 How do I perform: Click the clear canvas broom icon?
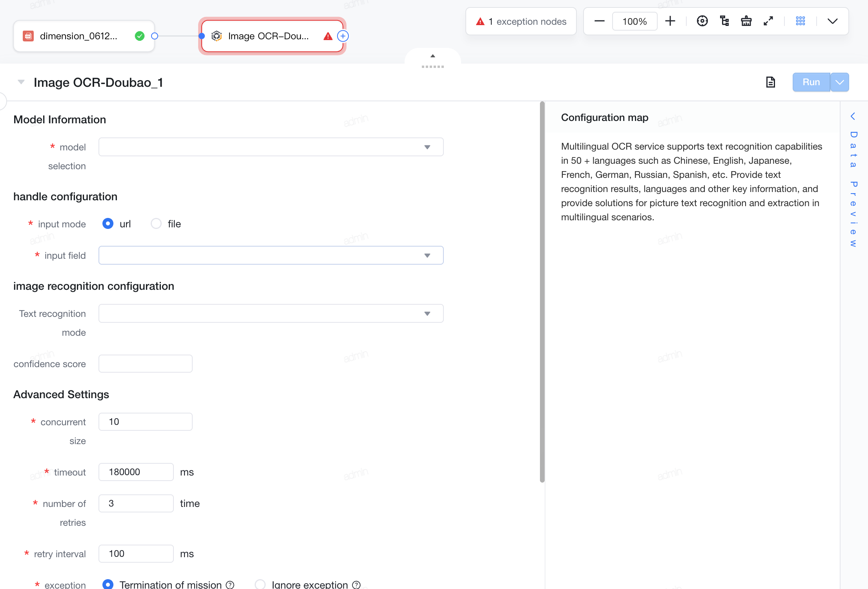click(746, 21)
